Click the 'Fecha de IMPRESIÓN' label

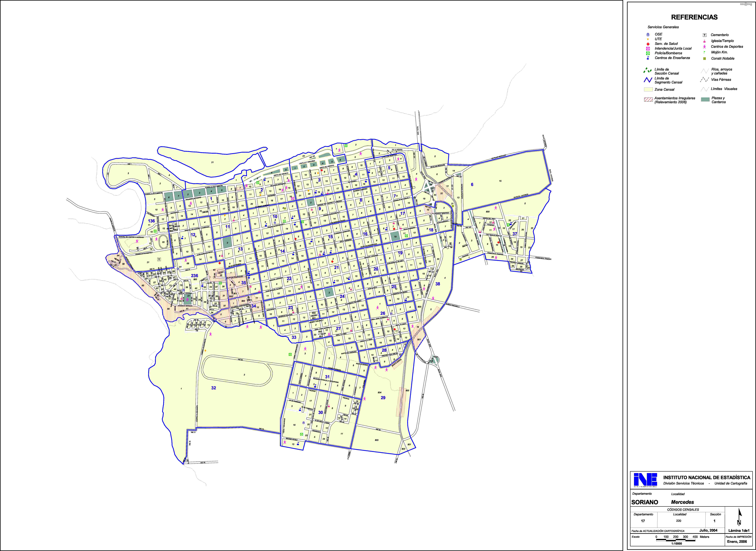point(738,537)
